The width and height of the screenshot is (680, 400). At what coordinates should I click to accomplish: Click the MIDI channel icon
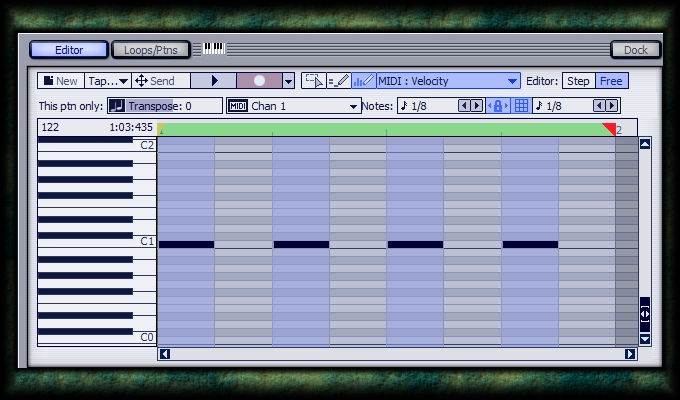(x=238, y=106)
